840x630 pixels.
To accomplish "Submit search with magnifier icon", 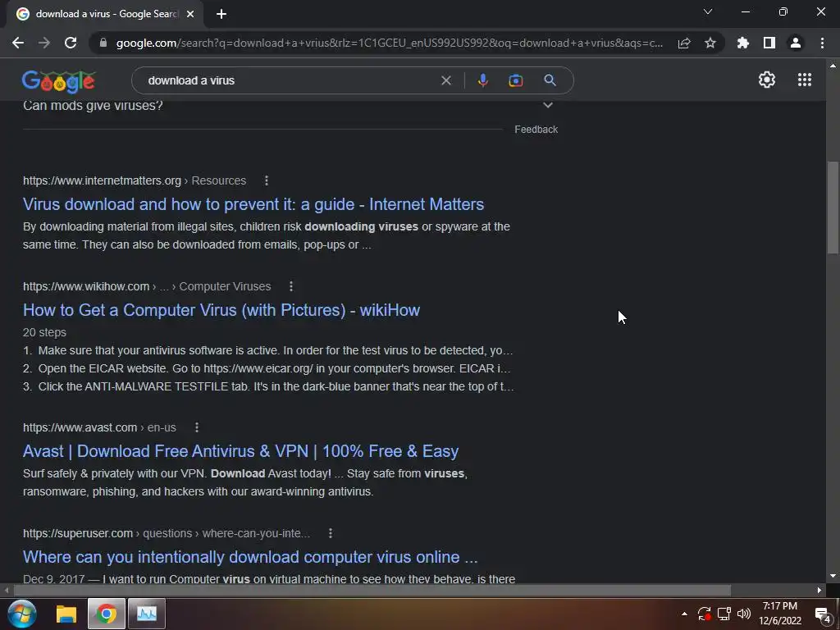I will click(x=550, y=80).
